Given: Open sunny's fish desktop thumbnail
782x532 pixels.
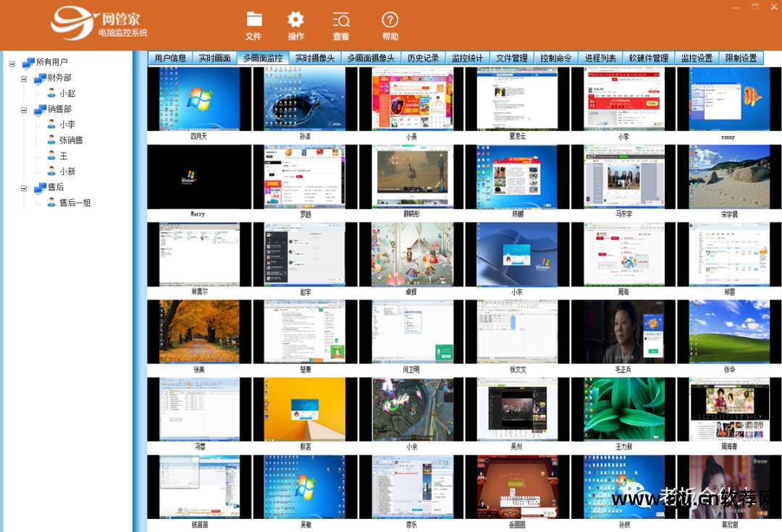Looking at the screenshot, I should pos(729,98).
